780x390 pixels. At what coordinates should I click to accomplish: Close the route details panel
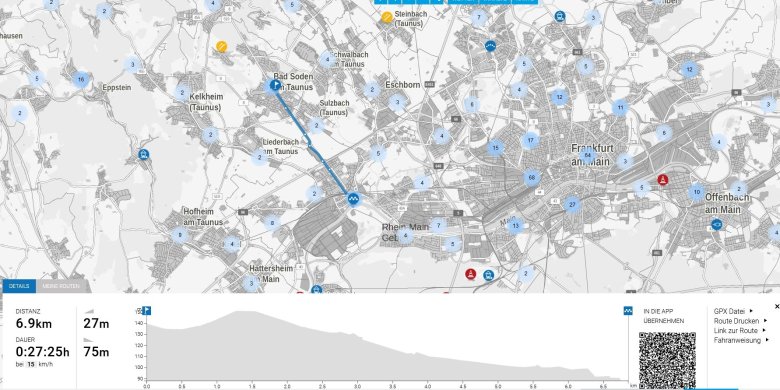[777, 306]
